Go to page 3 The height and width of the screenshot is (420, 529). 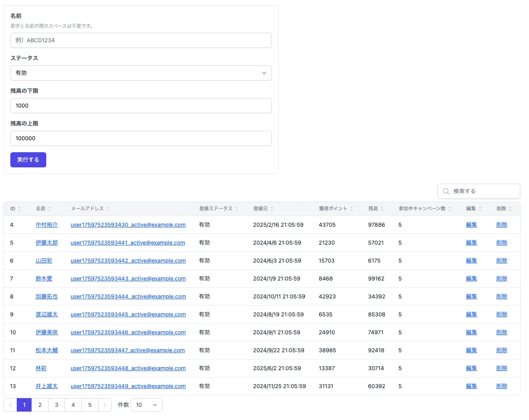(57, 405)
